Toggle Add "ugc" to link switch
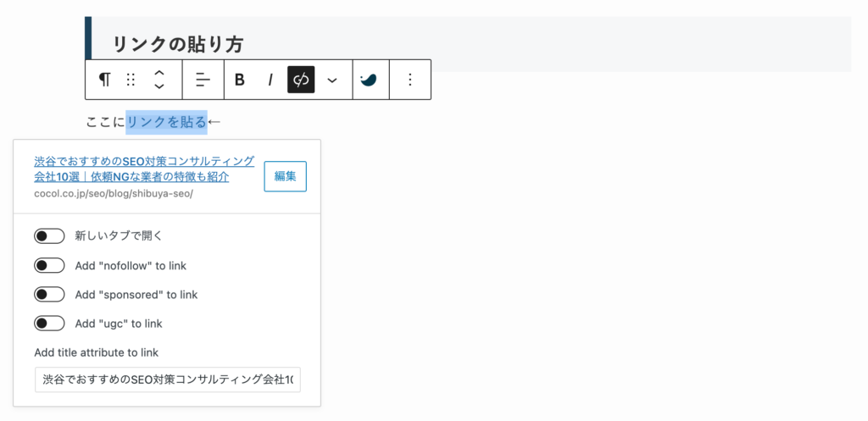Viewport: 868px width, 421px height. click(49, 323)
